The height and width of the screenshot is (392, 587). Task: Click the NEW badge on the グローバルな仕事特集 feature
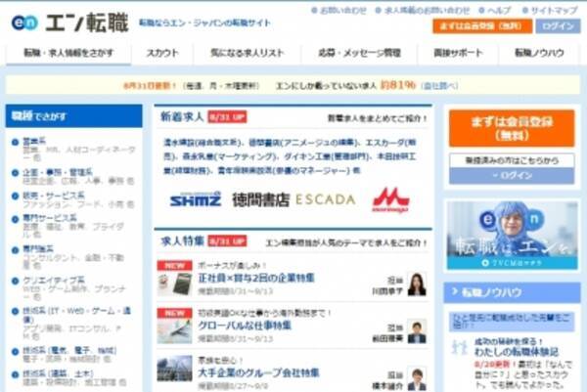point(174,313)
